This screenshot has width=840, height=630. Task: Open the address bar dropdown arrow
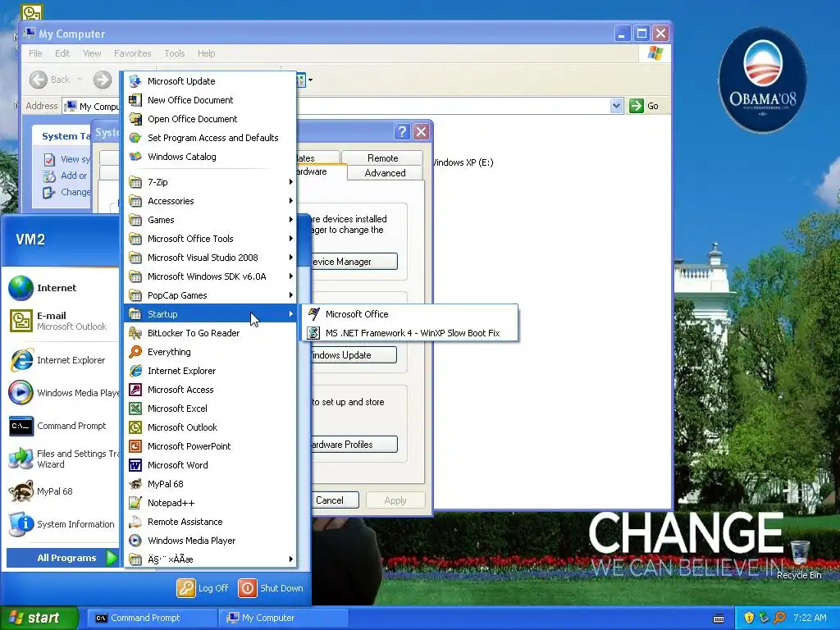(616, 106)
